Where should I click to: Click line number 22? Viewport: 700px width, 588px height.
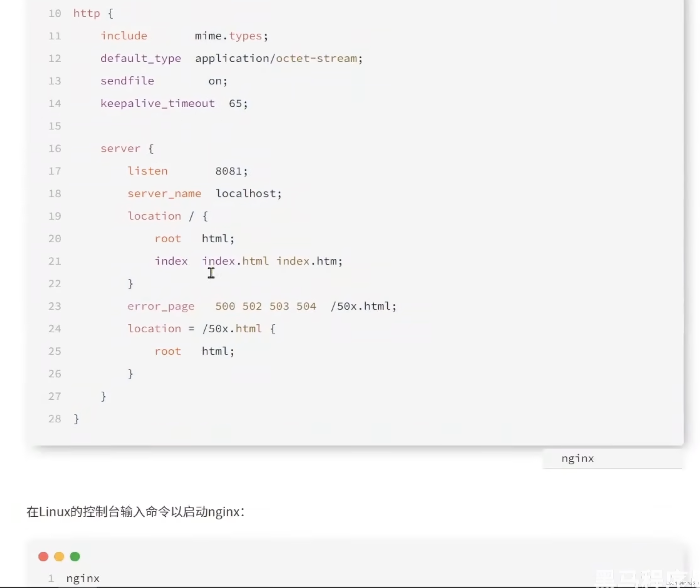point(55,284)
